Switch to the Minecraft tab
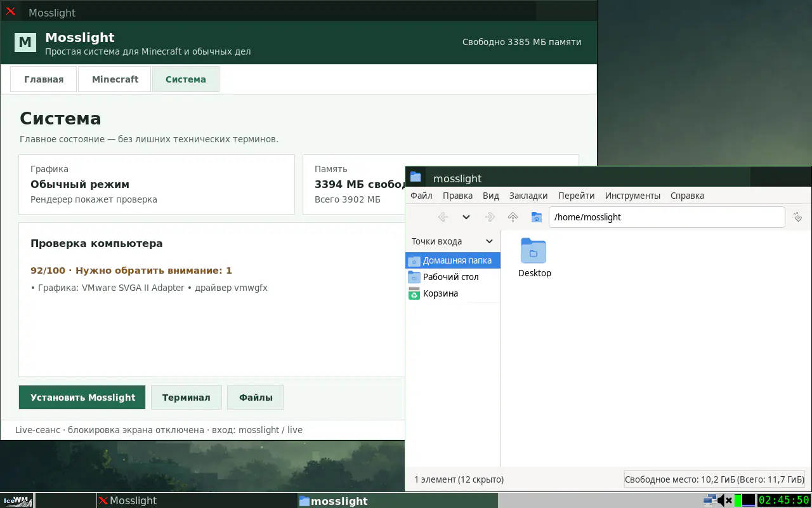The width and height of the screenshot is (812, 508). click(115, 79)
